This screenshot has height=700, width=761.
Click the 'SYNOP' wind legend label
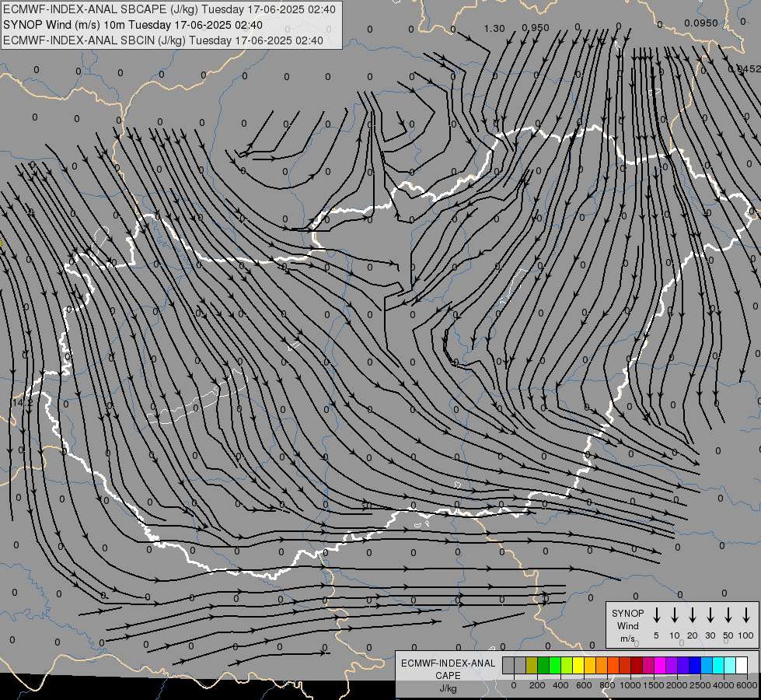point(627,613)
